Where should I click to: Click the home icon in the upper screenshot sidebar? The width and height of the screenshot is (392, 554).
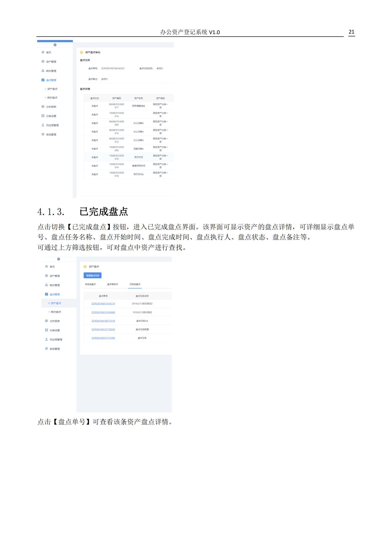tap(43, 52)
